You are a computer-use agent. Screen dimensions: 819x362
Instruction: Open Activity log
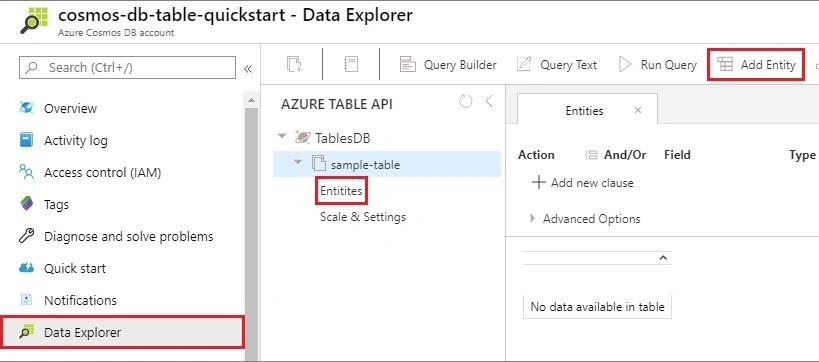point(76,141)
